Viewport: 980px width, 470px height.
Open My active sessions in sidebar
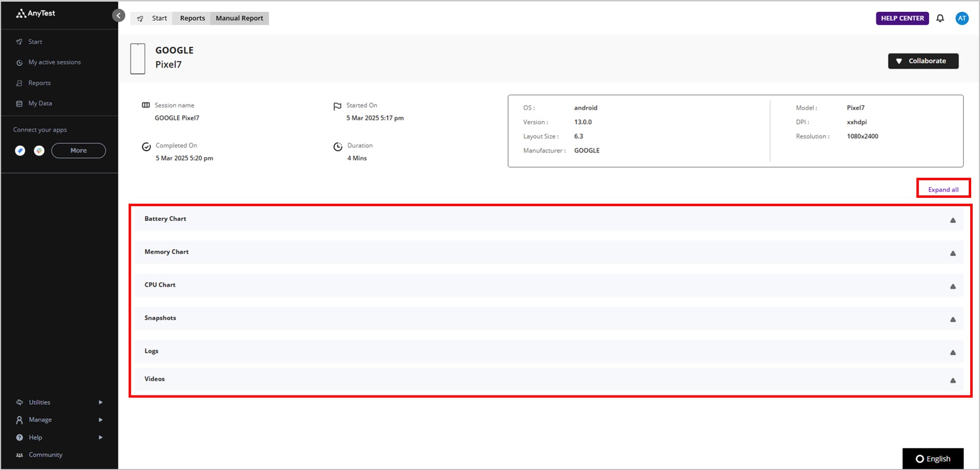click(54, 62)
